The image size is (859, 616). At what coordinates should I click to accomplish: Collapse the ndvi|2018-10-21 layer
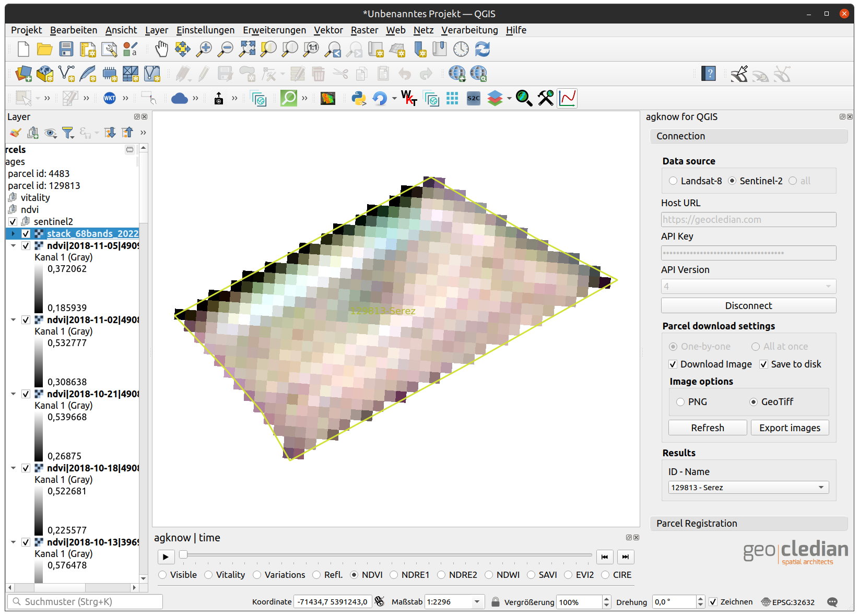(x=13, y=394)
